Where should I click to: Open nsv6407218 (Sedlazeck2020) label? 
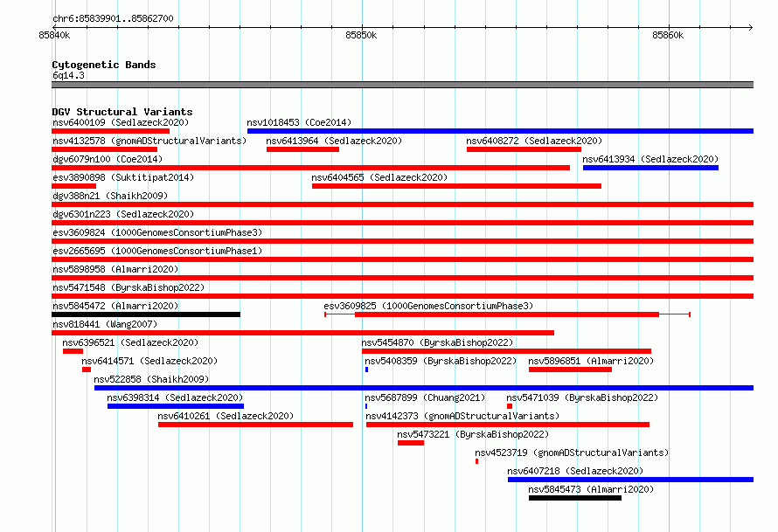(x=575, y=471)
